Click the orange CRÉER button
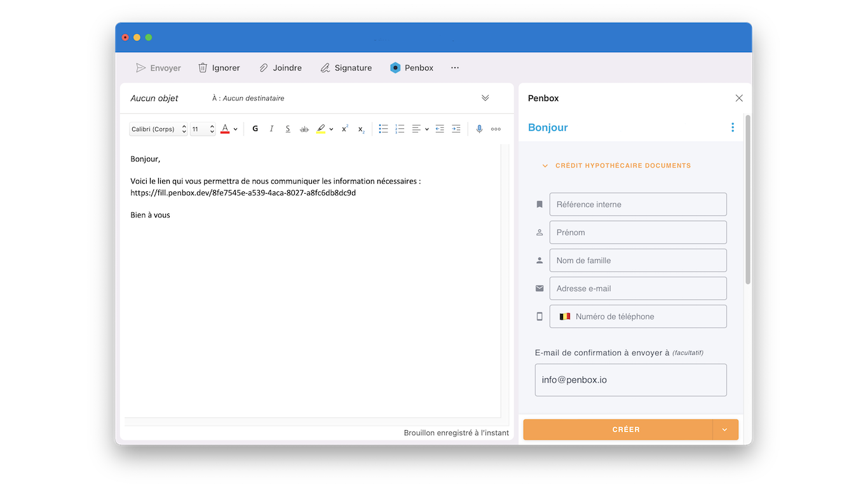Image resolution: width=868 pixels, height=488 pixels. pos(618,430)
